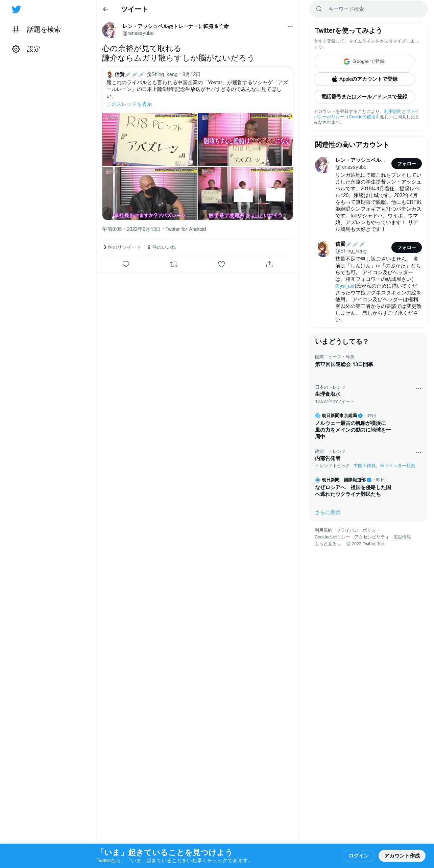
Task: Follow the @Shing_keng account
Action: click(x=406, y=247)
